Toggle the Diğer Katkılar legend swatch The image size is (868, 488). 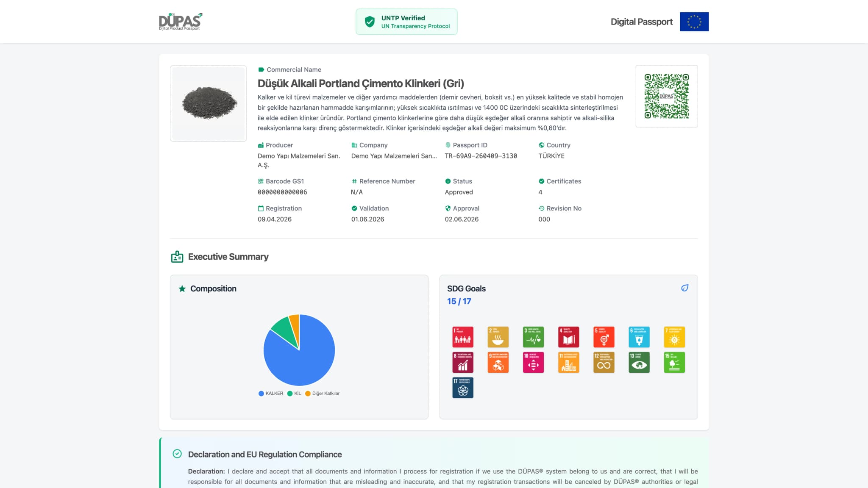[308, 394]
